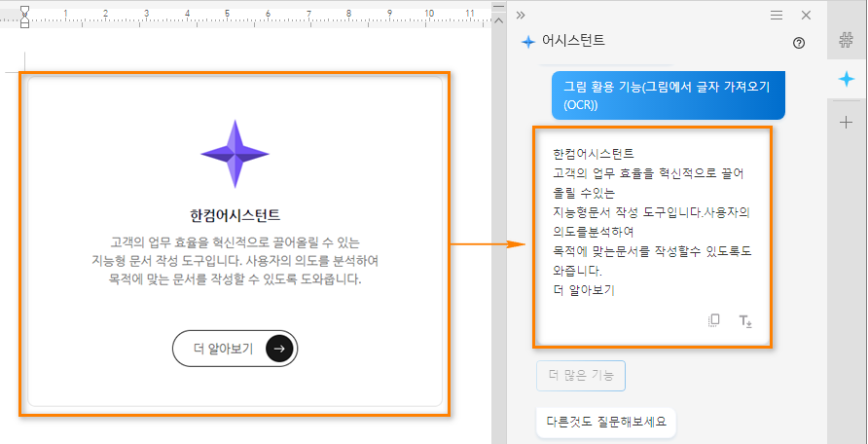Click the first line 한컴어시스턴트 in OCR result
Viewport: 868px width, 444px height.
594,153
